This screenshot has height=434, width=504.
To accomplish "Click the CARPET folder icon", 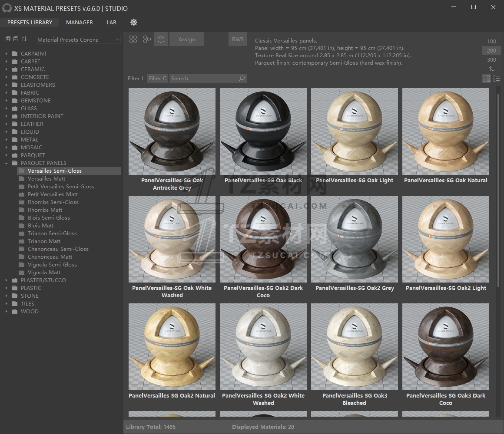I will point(14,61).
